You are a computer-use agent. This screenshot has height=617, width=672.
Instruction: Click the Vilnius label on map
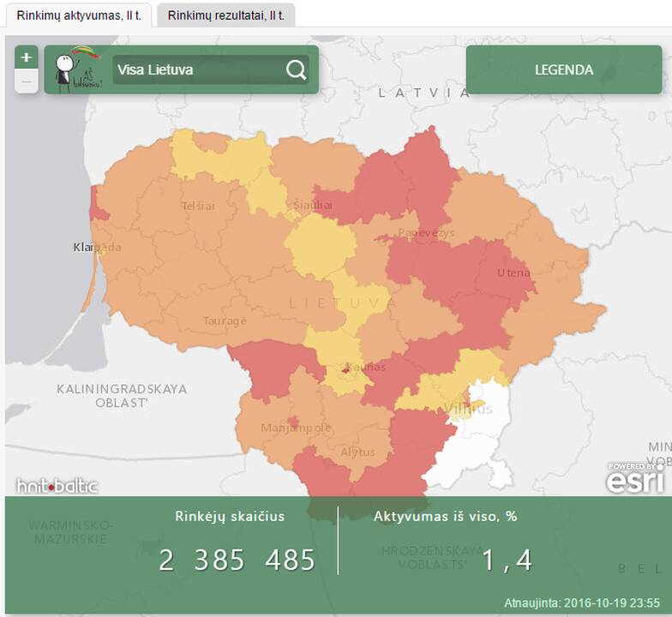[468, 410]
